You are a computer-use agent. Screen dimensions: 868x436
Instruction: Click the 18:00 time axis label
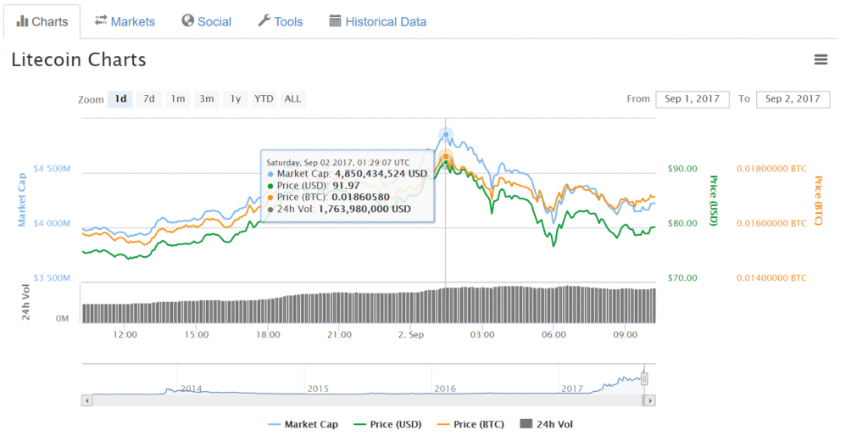[268, 334]
